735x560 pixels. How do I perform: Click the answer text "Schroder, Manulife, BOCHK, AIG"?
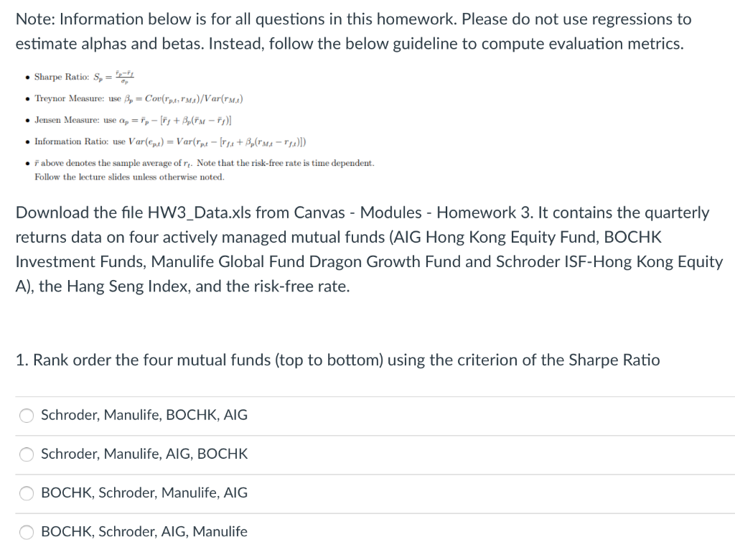144,415
